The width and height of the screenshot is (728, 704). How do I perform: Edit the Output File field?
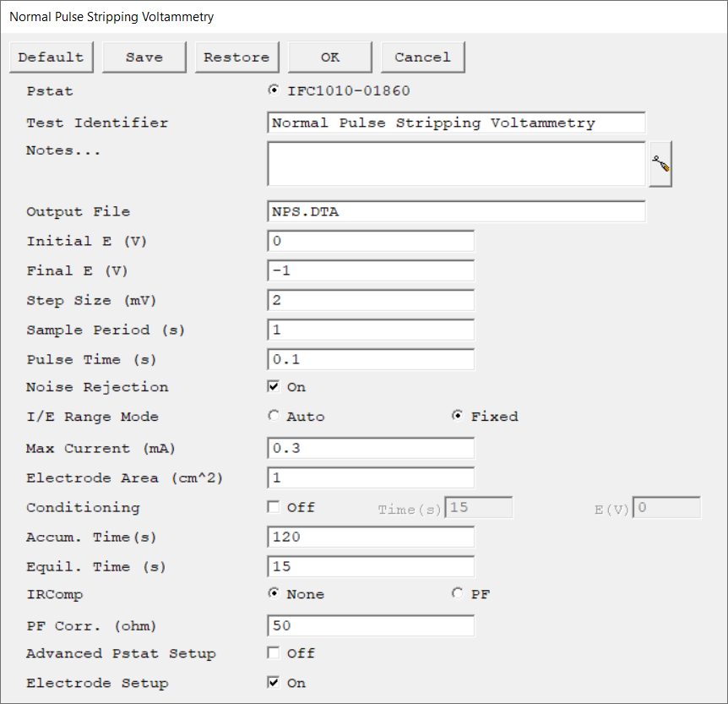point(456,211)
